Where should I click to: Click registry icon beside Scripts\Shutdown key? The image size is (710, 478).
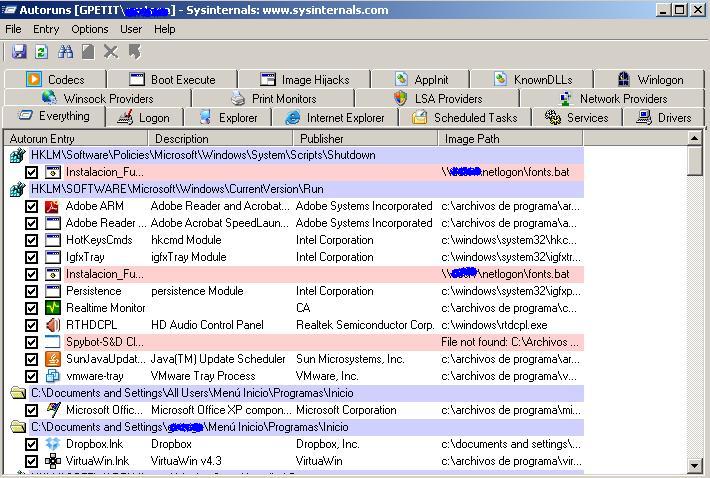(17, 155)
